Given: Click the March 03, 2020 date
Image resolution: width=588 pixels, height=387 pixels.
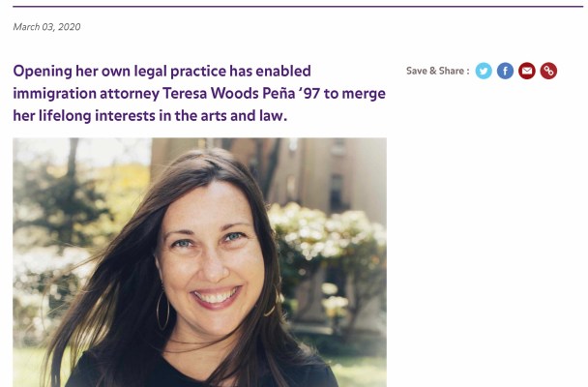Looking at the screenshot, I should click(46, 27).
